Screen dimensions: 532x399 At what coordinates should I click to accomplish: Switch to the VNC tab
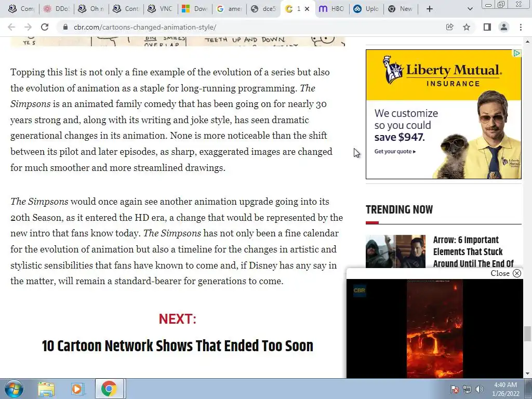[x=161, y=9]
